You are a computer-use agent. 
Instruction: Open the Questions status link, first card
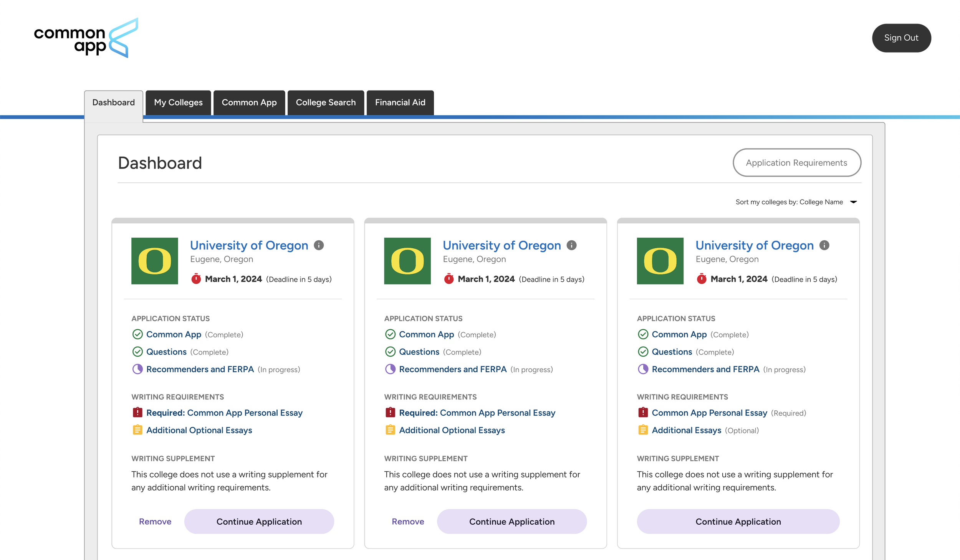click(166, 352)
